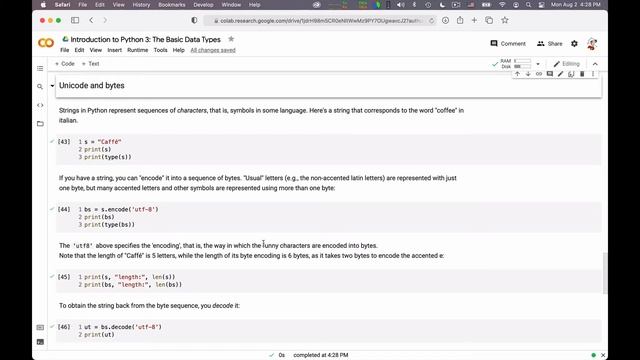Click the notebook title text

pyautogui.click(x=146, y=40)
